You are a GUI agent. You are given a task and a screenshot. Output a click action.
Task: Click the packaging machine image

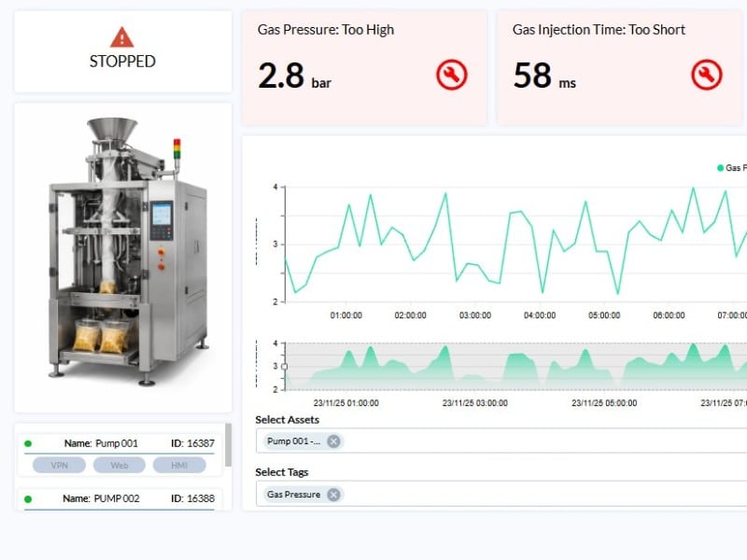[x=123, y=252]
